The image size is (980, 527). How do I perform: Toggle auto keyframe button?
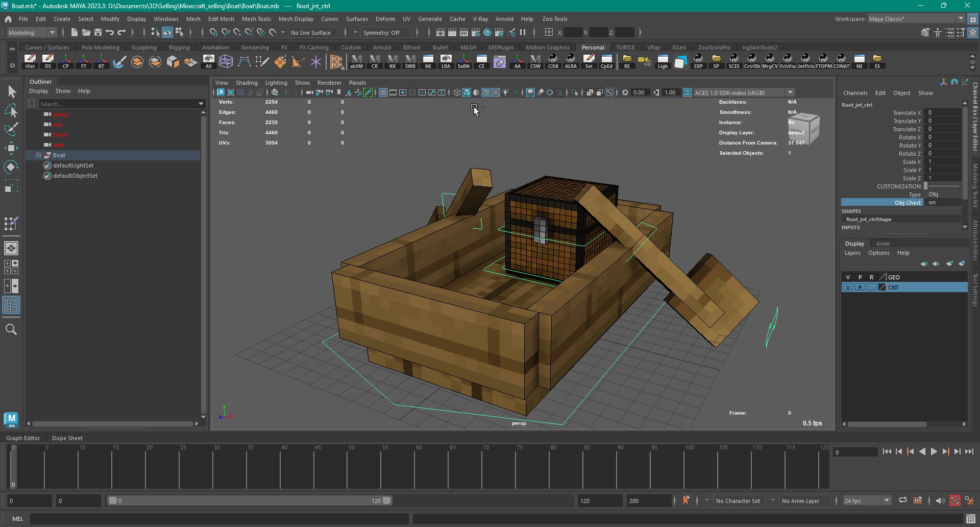tap(955, 501)
